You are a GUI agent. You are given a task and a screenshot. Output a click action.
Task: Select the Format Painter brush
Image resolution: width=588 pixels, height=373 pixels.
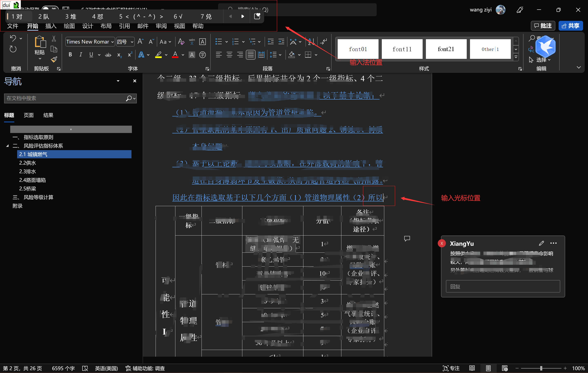54,59
